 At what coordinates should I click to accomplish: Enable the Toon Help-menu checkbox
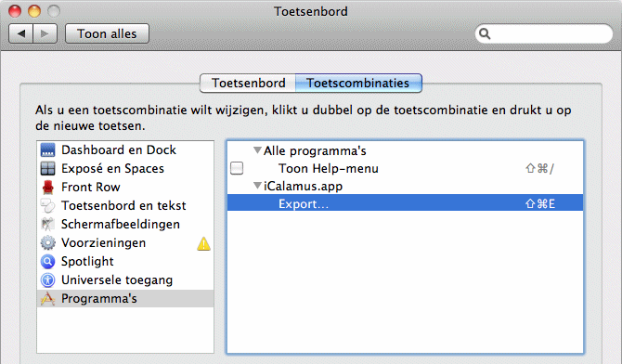[x=237, y=168]
